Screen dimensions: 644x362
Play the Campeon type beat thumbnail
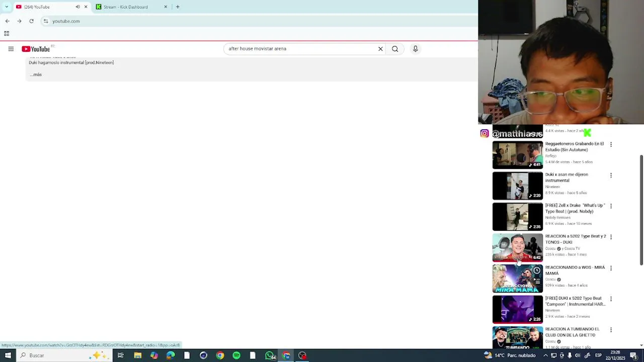(517, 309)
